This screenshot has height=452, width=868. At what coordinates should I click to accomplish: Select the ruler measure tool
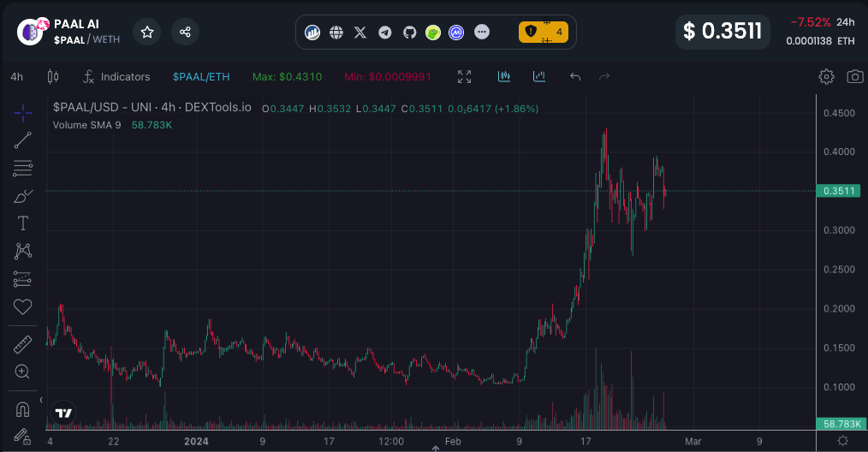pos(23,344)
